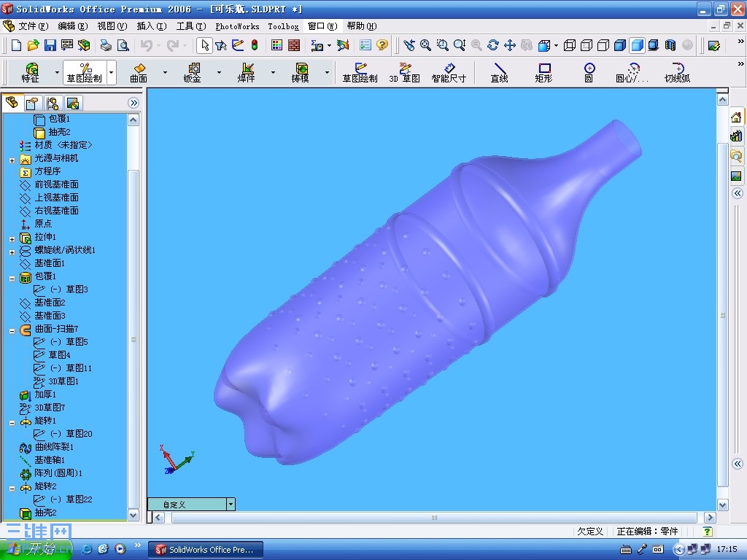Click status bar help question mark icon
This screenshot has height=560, width=747.
pyautogui.click(x=708, y=532)
